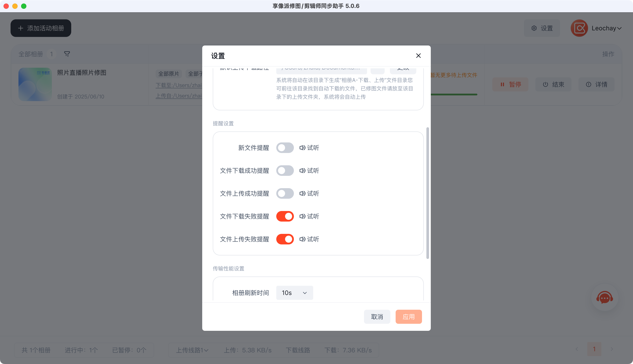This screenshot has width=633, height=364.
Task: Select page 1 in pagination
Action: (594, 349)
